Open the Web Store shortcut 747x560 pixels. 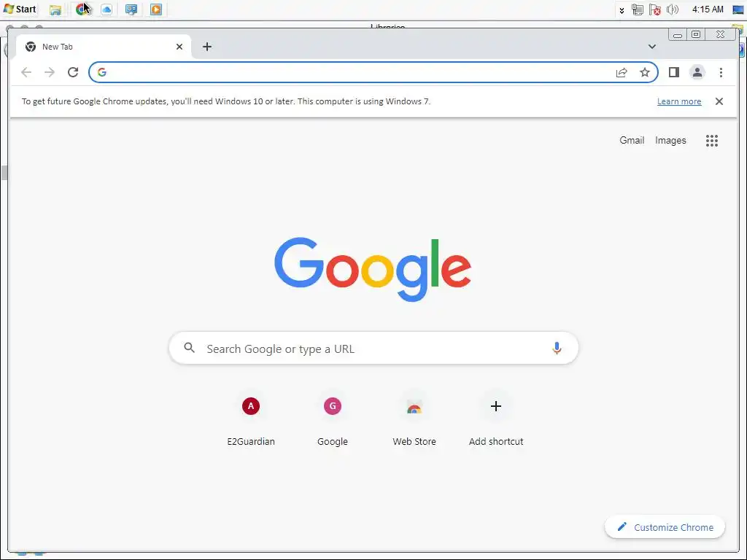click(414, 421)
